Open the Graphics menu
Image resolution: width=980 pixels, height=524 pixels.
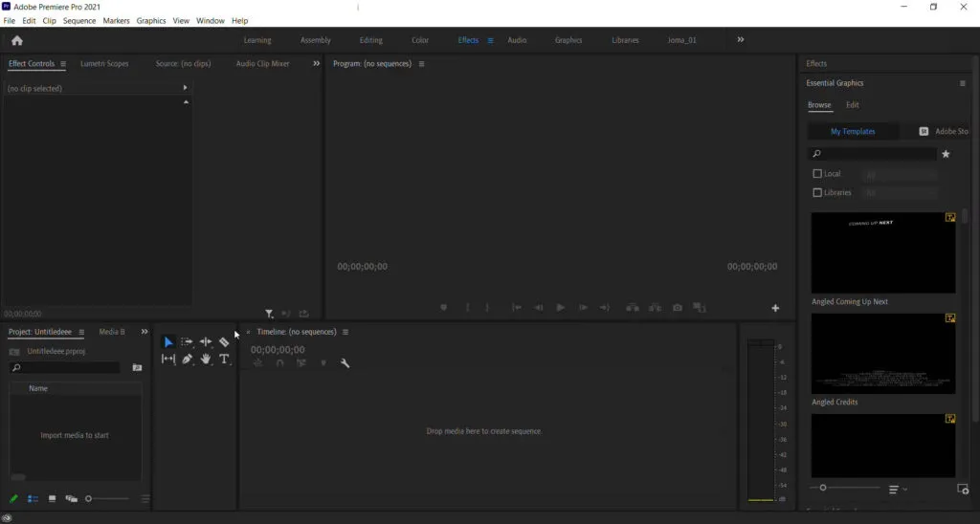tap(151, 21)
